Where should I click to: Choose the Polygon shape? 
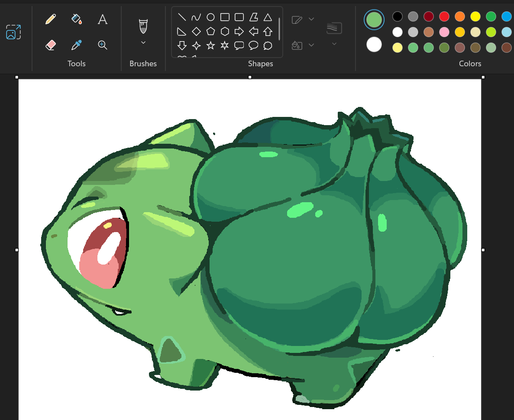(253, 17)
